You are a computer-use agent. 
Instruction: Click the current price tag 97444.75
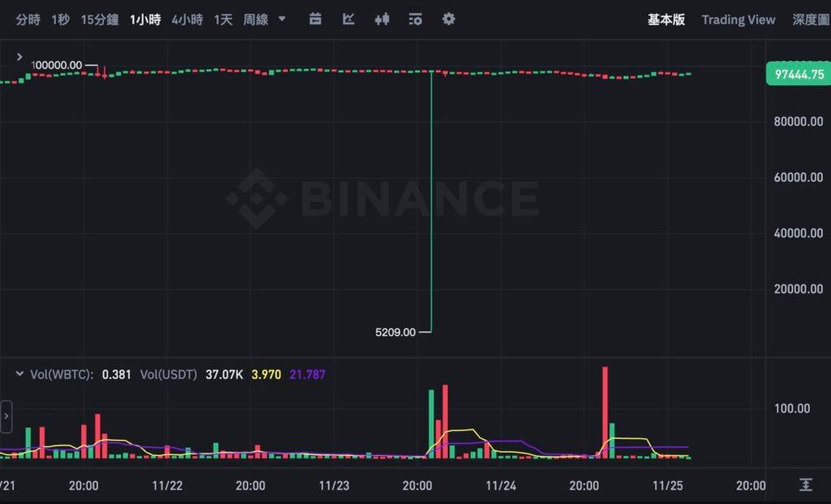point(797,75)
